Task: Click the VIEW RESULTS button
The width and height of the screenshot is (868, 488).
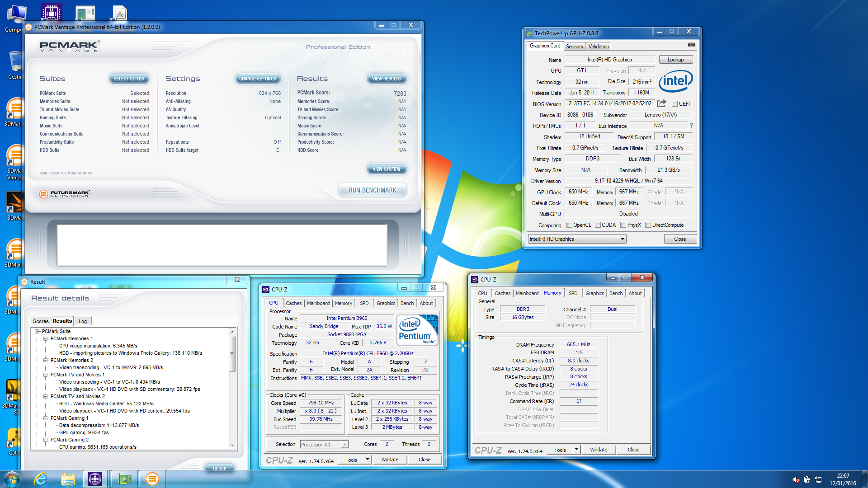Action: point(387,79)
